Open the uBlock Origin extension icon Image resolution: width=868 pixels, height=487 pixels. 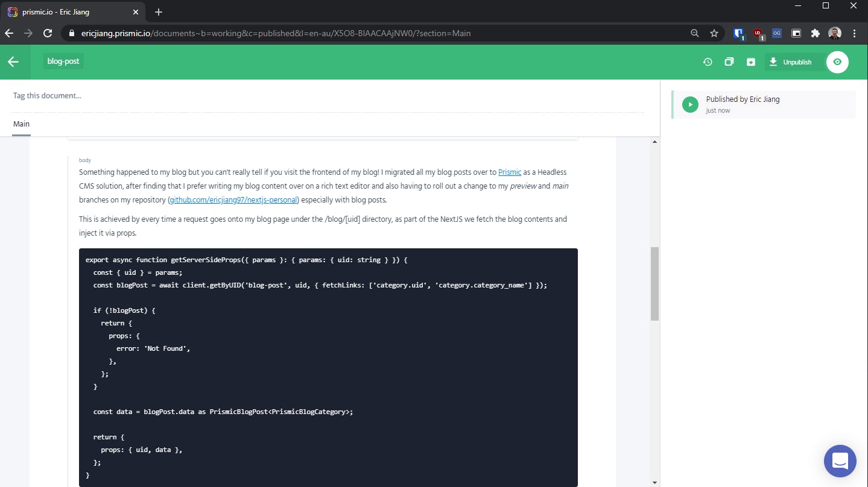tap(758, 34)
